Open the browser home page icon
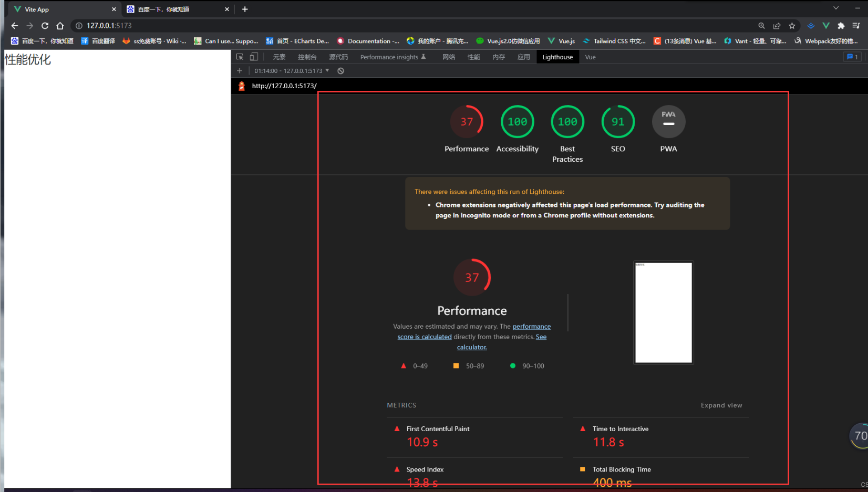 coord(60,26)
